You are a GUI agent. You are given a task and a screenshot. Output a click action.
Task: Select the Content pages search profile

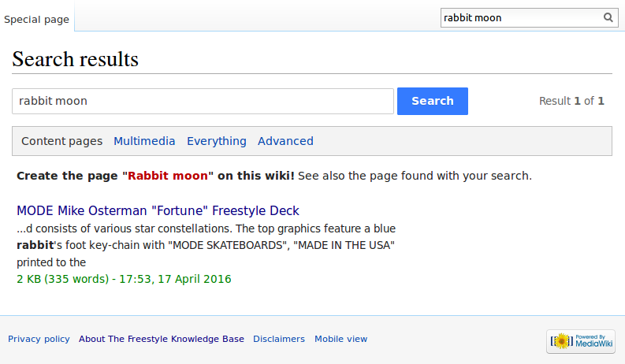tap(61, 141)
